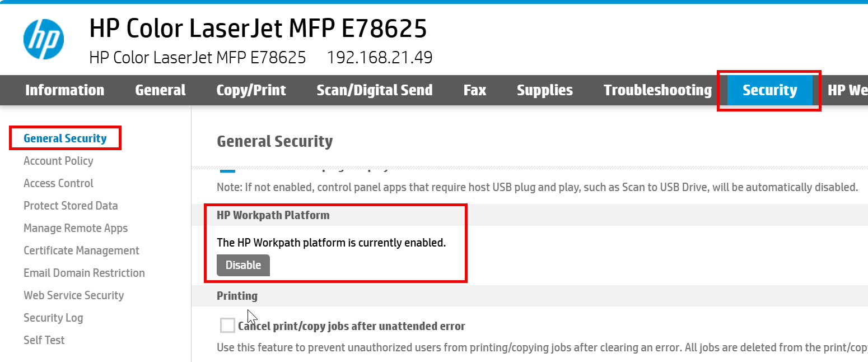Go to Certificate Management
The height and width of the screenshot is (362, 868).
81,250
